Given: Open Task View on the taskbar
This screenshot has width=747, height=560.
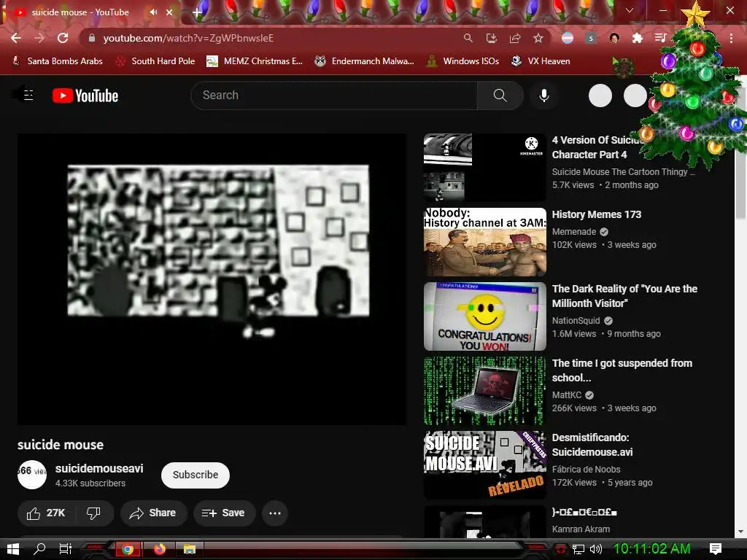Looking at the screenshot, I should (x=65, y=549).
